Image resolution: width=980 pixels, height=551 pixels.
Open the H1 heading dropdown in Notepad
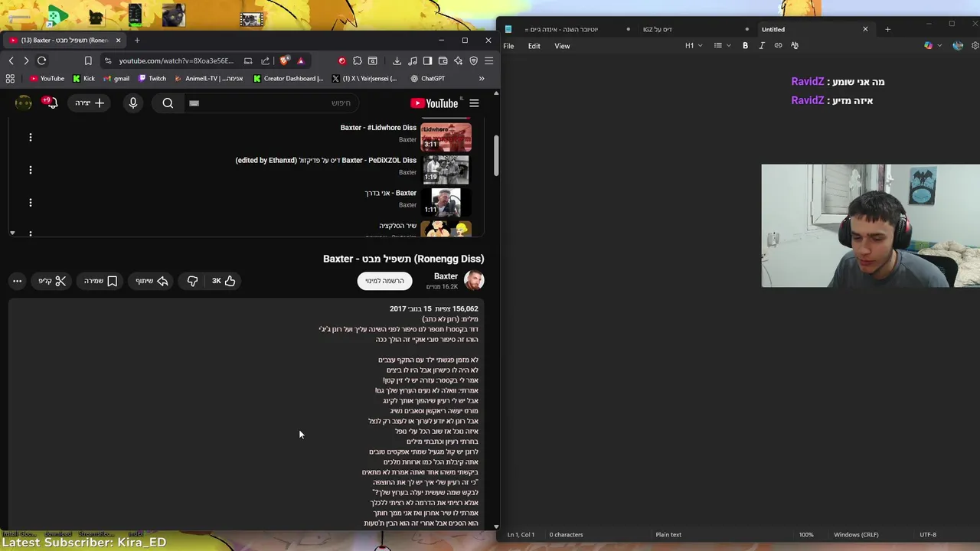click(694, 46)
